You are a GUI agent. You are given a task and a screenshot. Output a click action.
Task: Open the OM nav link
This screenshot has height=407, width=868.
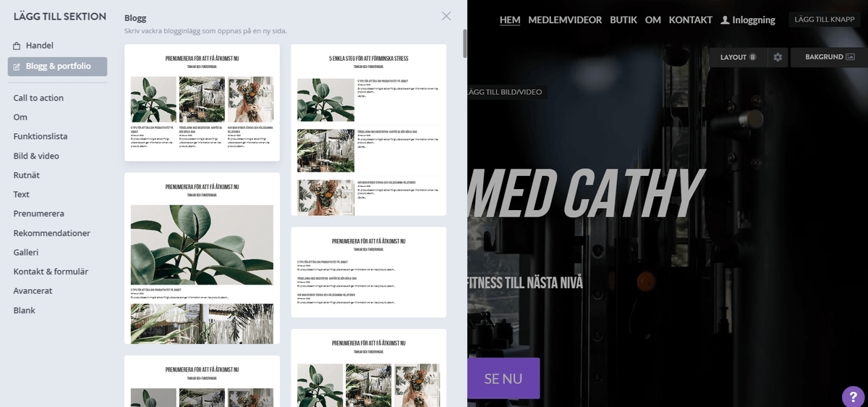(653, 20)
